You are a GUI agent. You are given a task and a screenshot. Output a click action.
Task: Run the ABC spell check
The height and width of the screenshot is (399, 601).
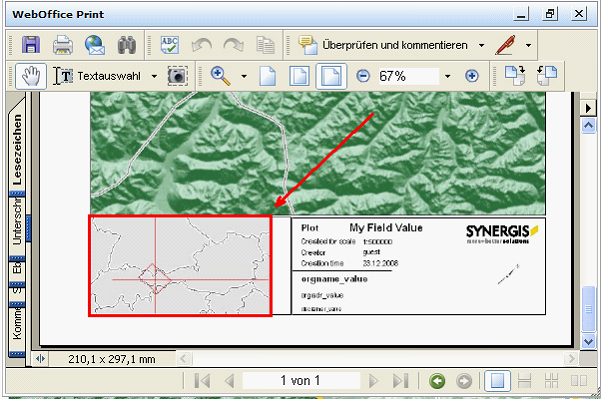170,45
